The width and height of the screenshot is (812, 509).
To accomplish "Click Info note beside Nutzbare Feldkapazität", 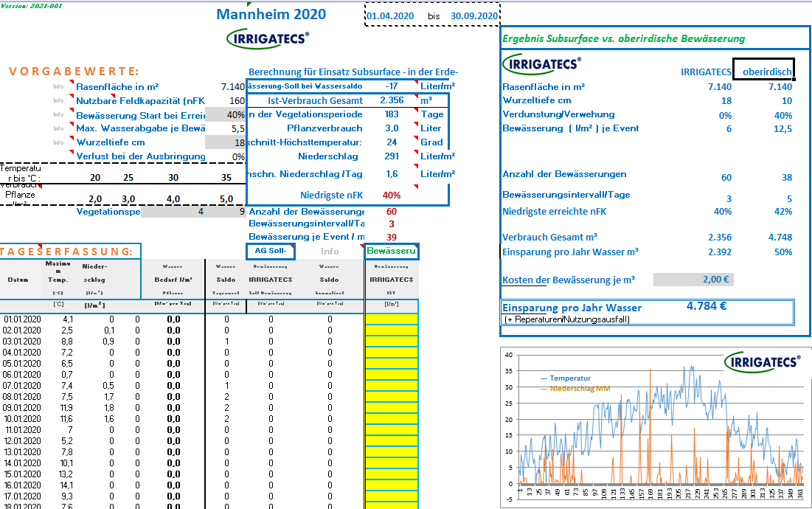I will pos(58,100).
